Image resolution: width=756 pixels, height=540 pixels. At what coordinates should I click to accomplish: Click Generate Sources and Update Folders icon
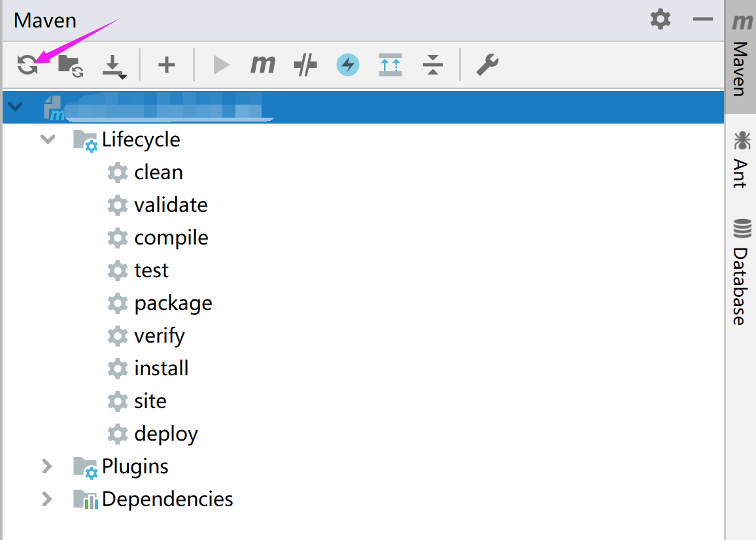(71, 65)
